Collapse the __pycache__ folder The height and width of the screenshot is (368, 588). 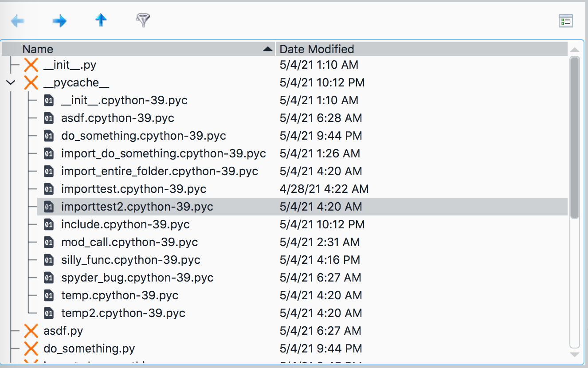tap(12, 82)
